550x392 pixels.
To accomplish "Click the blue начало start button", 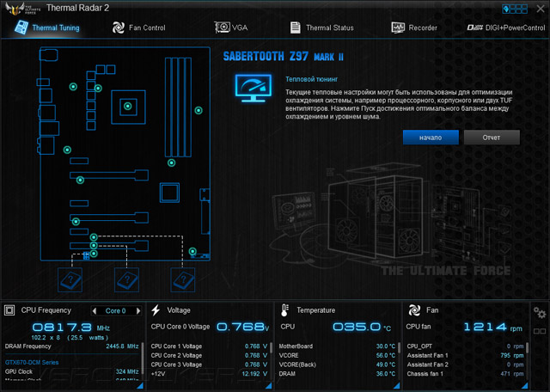I will [431, 138].
